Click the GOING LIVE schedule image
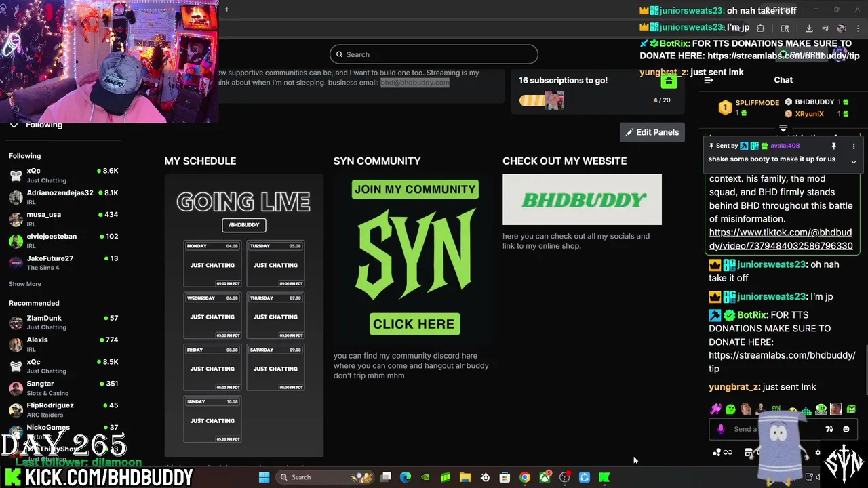 tap(244, 315)
